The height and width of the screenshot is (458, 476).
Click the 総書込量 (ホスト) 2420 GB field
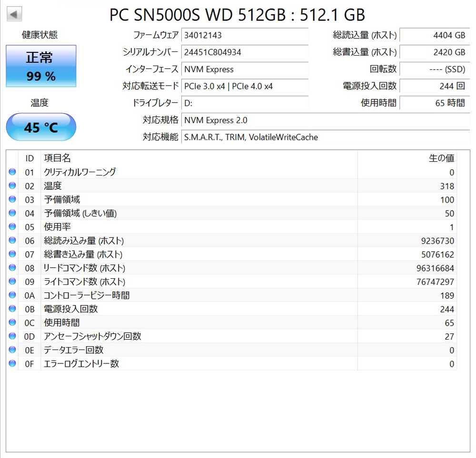434,52
